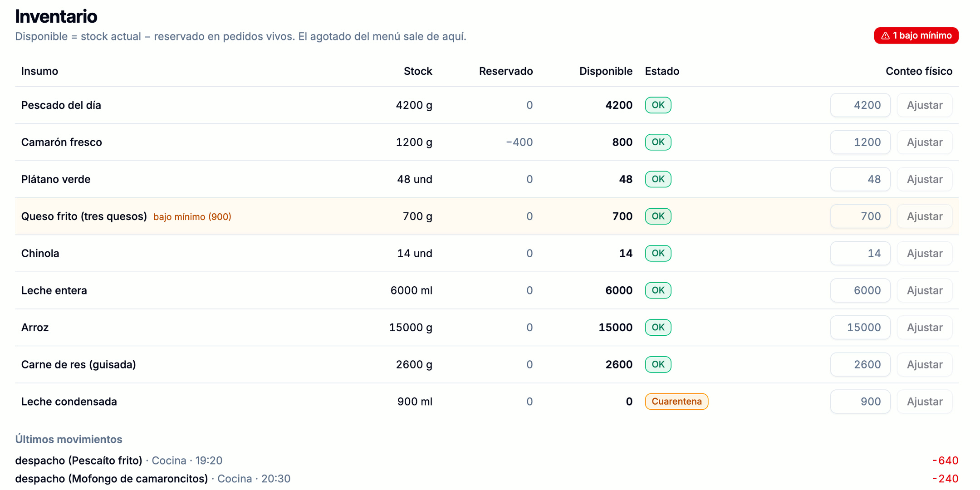Click the Inventario page title
This screenshot has height=490, width=980.
coord(56,16)
